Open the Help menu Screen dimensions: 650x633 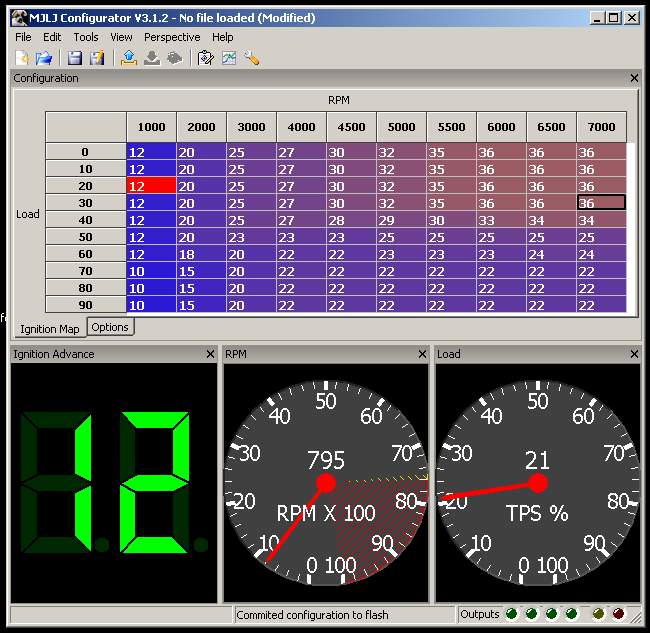pyautogui.click(x=223, y=37)
